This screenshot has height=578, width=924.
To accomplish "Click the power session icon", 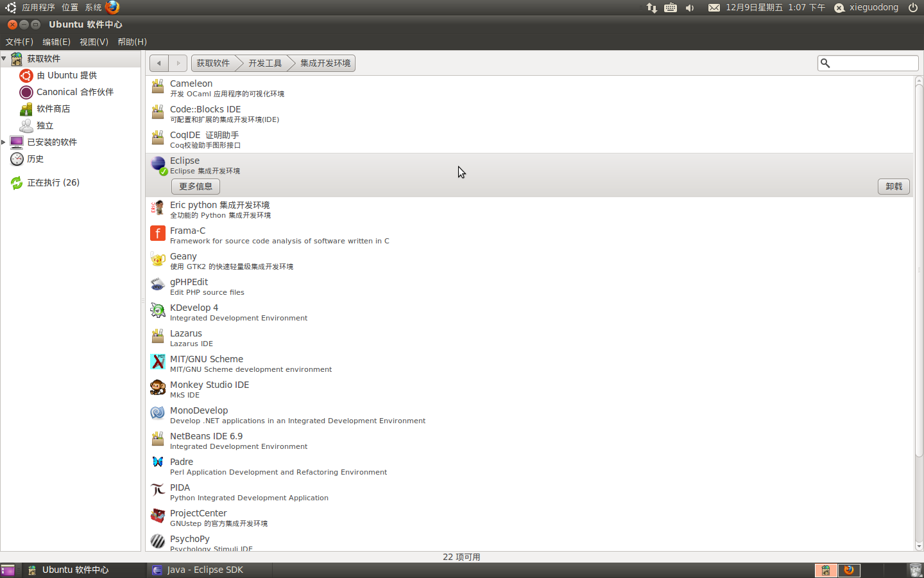I will click(x=912, y=8).
